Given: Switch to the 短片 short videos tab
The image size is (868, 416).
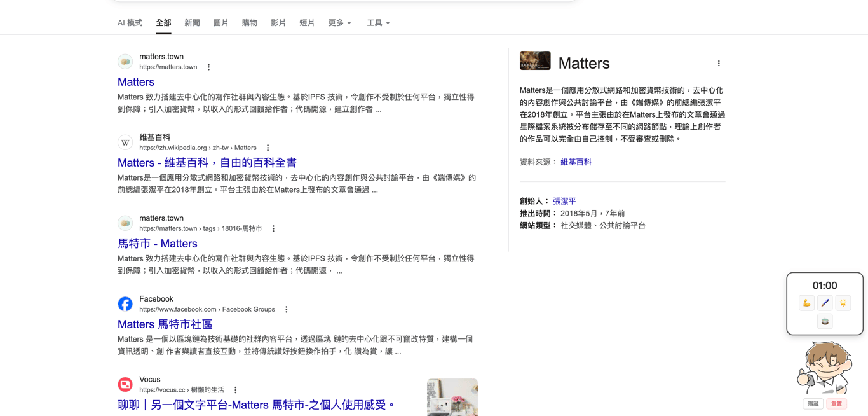Looking at the screenshot, I should click(307, 23).
